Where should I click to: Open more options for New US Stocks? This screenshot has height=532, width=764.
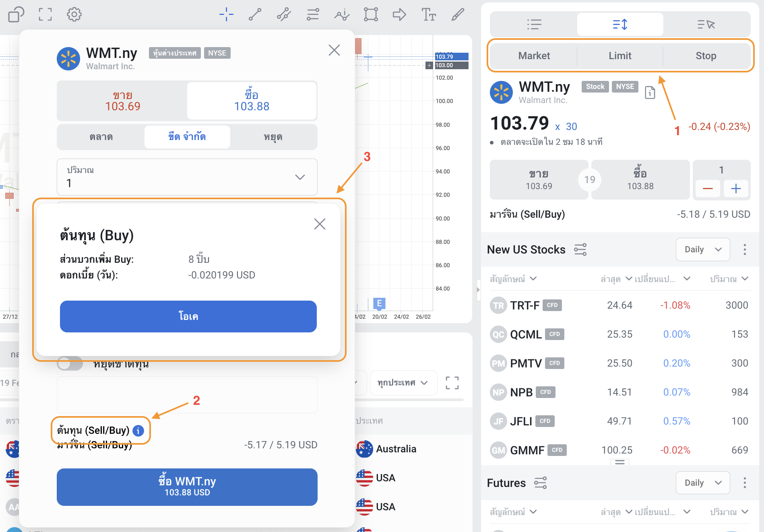[745, 250]
